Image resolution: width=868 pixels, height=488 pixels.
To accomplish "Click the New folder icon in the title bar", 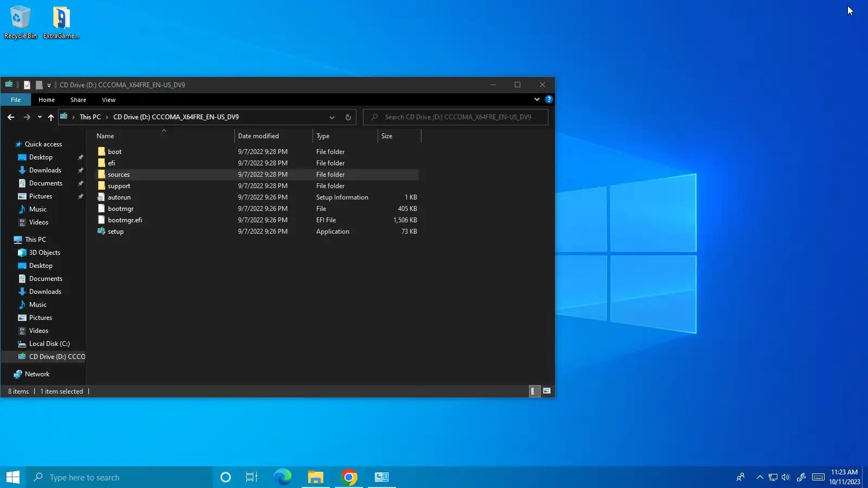I will coord(39,85).
